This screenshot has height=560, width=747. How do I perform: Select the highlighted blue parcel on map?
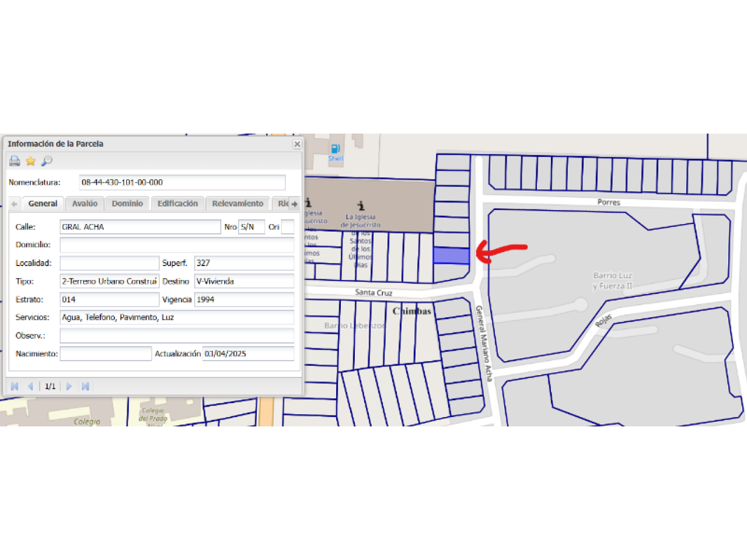pyautogui.click(x=451, y=256)
